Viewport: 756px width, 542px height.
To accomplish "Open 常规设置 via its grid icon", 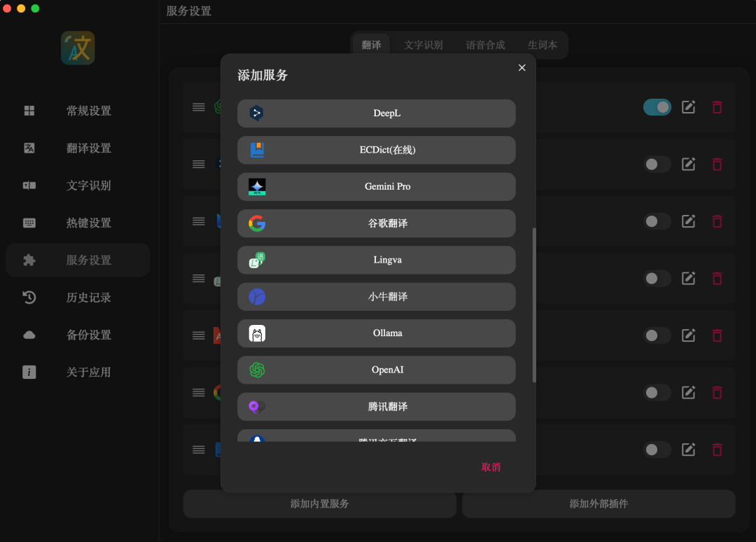I will 29,111.
